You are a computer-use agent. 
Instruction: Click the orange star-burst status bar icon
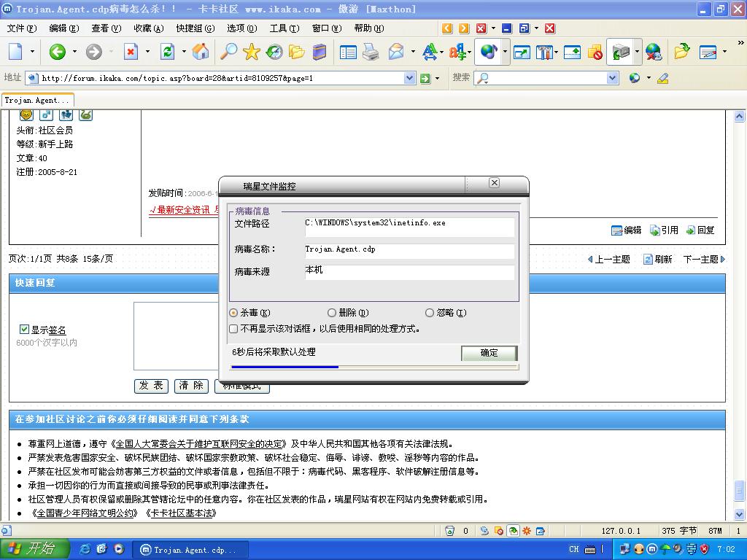[x=527, y=531]
